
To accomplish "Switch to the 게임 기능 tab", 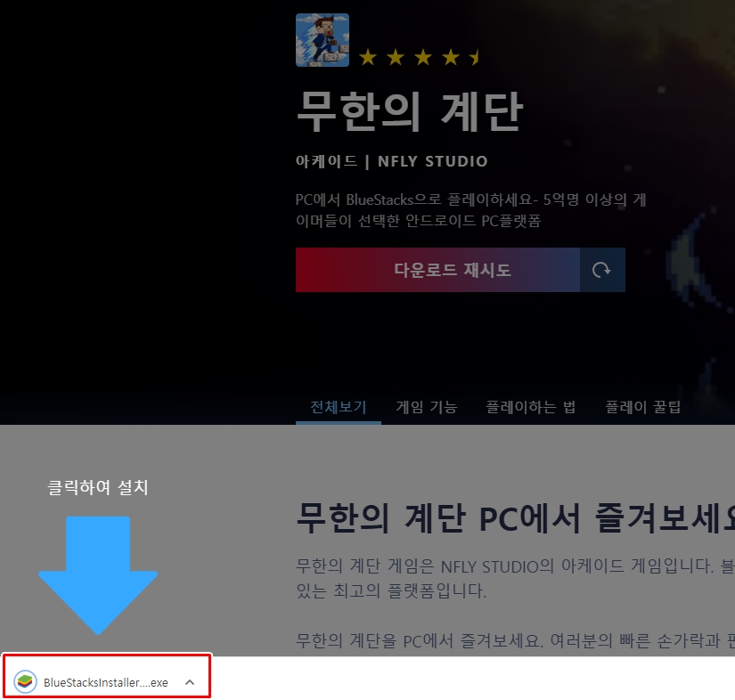I will (426, 407).
